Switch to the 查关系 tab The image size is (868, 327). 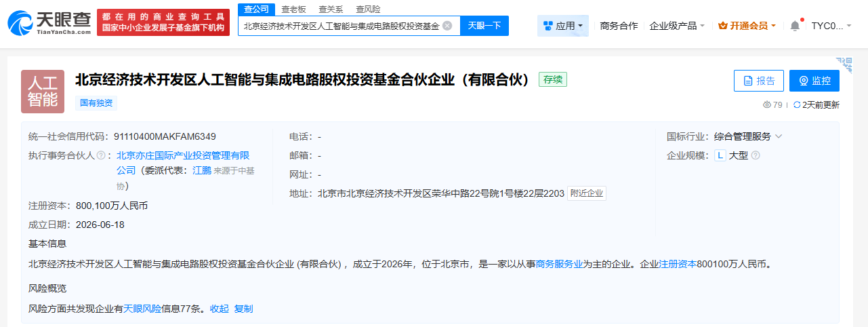tap(331, 9)
